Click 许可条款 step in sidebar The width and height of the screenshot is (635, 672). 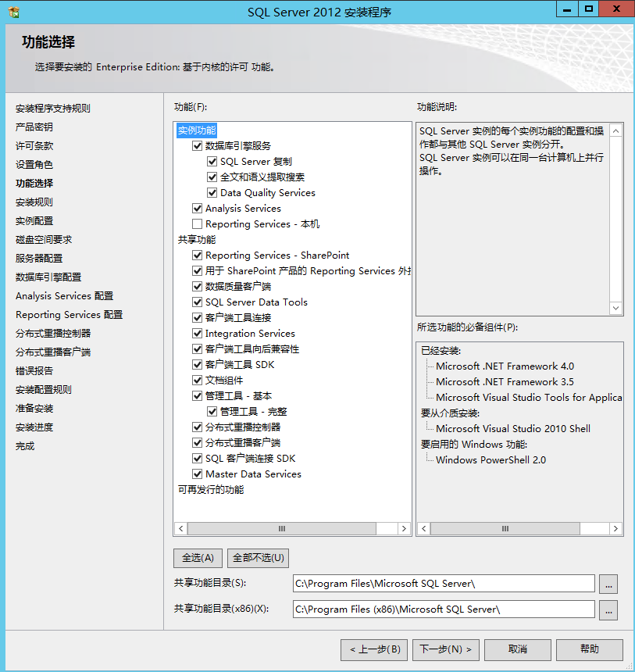(x=34, y=146)
